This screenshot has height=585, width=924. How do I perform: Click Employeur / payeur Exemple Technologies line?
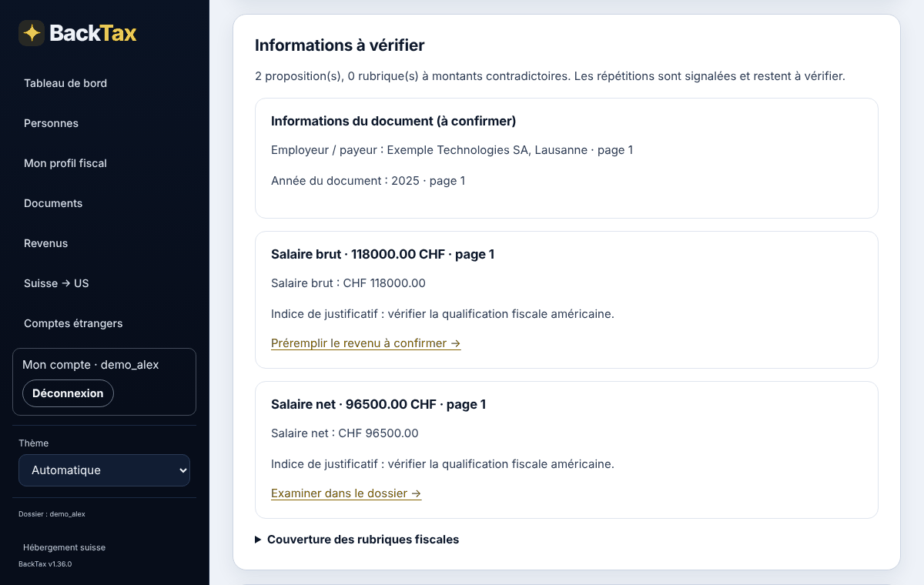[452, 150]
